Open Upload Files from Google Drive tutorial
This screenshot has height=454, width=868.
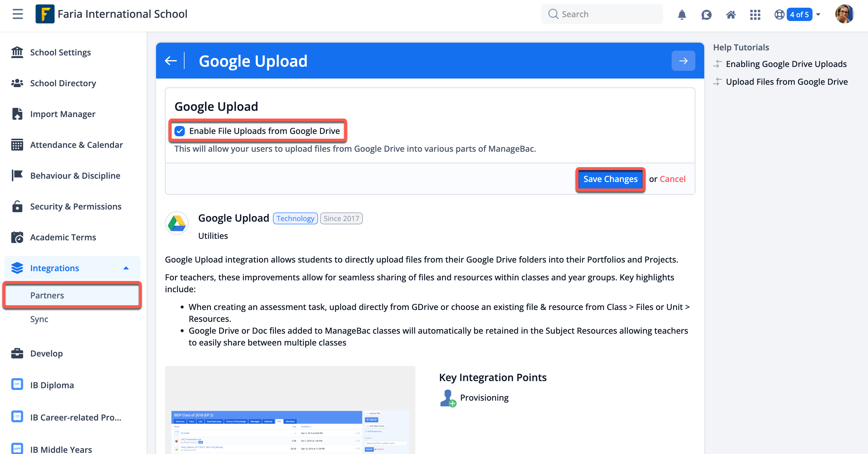(x=786, y=82)
